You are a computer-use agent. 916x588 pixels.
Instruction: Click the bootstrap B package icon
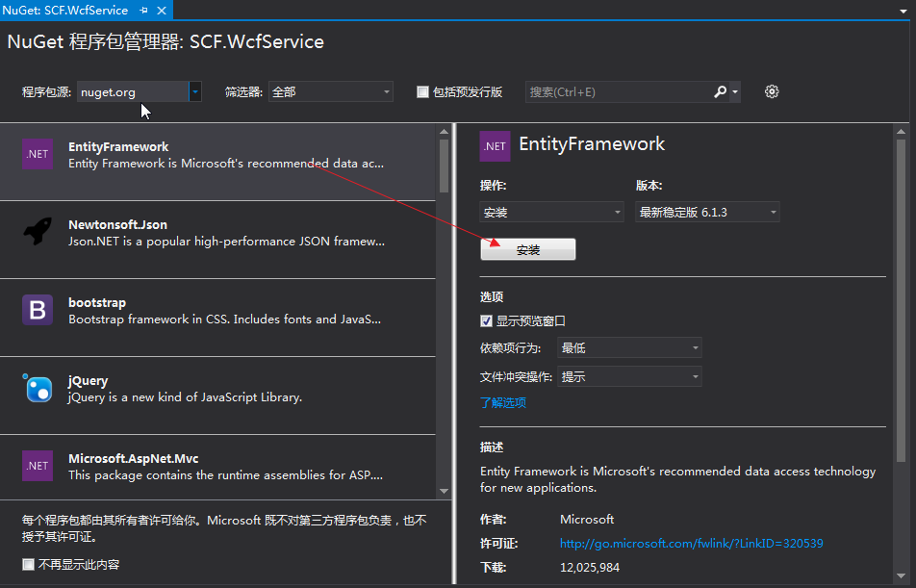pos(38,309)
